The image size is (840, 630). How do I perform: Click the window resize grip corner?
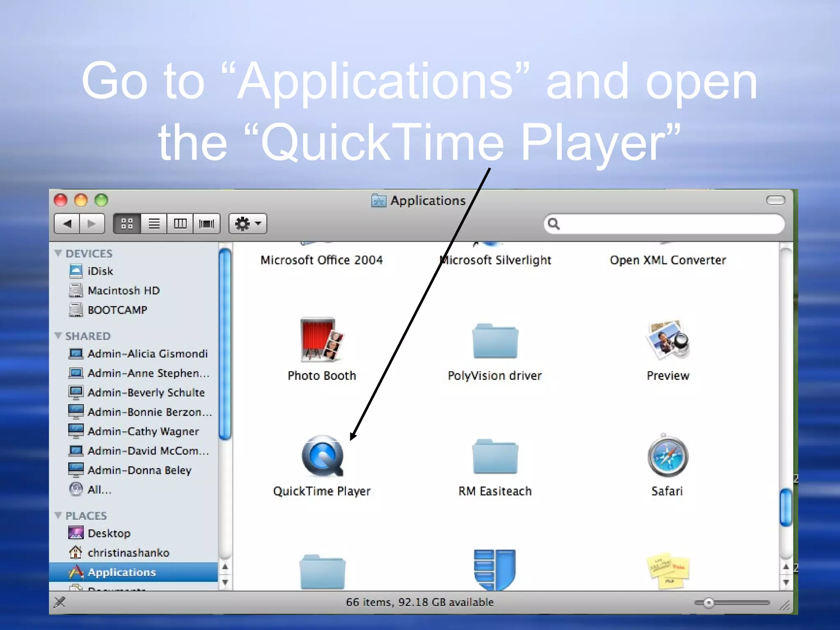[785, 605]
